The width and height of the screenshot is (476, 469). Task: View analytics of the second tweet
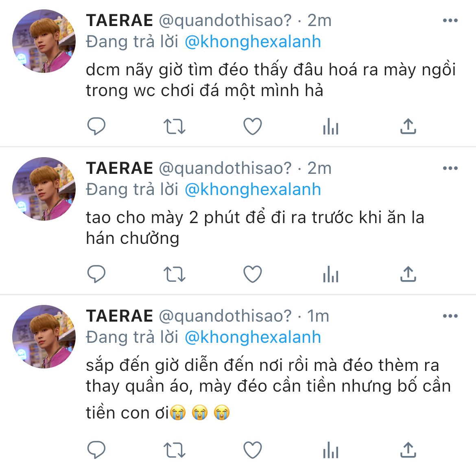(x=331, y=274)
